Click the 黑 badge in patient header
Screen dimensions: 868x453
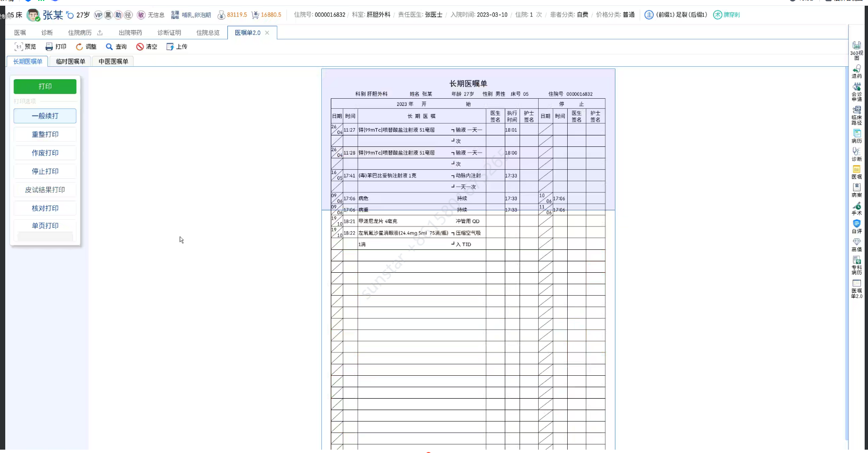pyautogui.click(x=108, y=15)
